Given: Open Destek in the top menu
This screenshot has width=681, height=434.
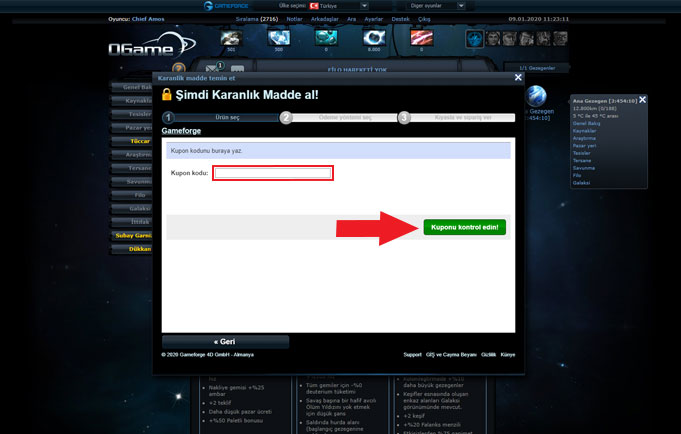Looking at the screenshot, I should tap(400, 19).
